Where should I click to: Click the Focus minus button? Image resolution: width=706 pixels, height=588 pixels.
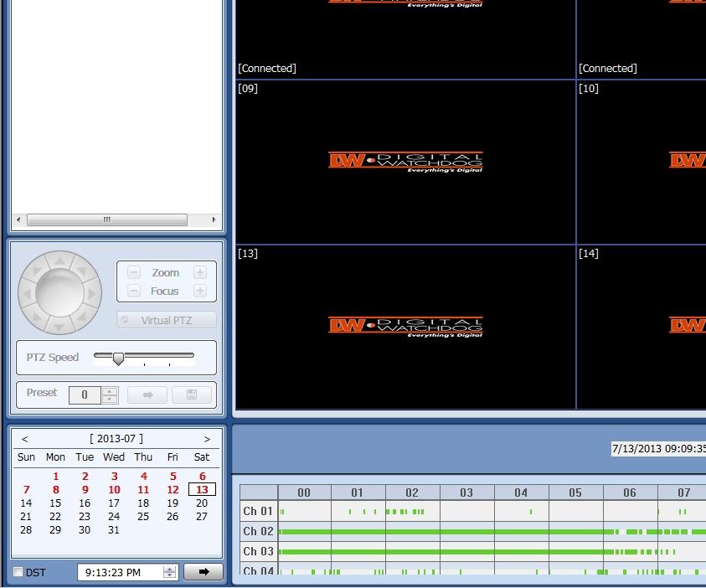click(x=134, y=291)
